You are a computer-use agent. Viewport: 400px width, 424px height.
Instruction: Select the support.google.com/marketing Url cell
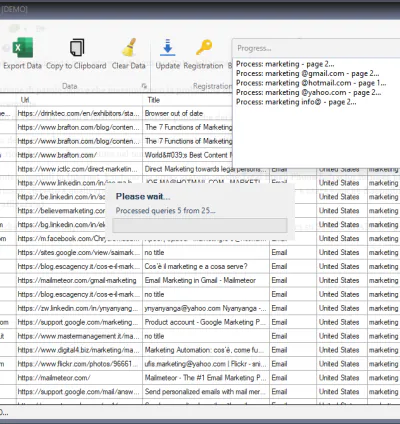79,322
